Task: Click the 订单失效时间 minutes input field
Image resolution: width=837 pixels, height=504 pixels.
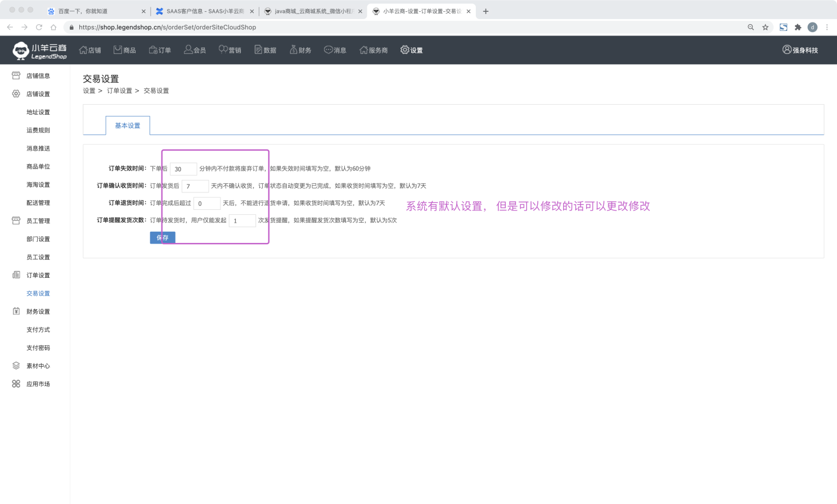Action: 183,169
